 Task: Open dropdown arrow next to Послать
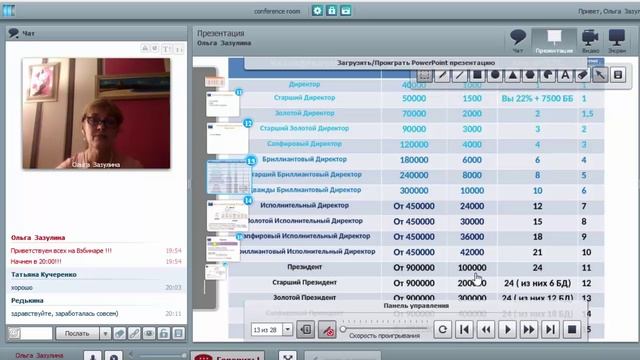tap(105, 333)
